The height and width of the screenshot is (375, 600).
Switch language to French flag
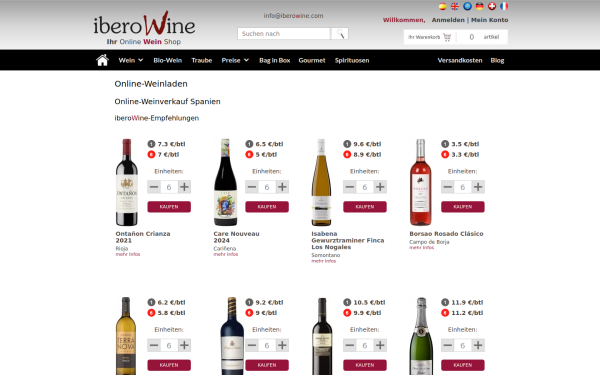pyautogui.click(x=504, y=6)
